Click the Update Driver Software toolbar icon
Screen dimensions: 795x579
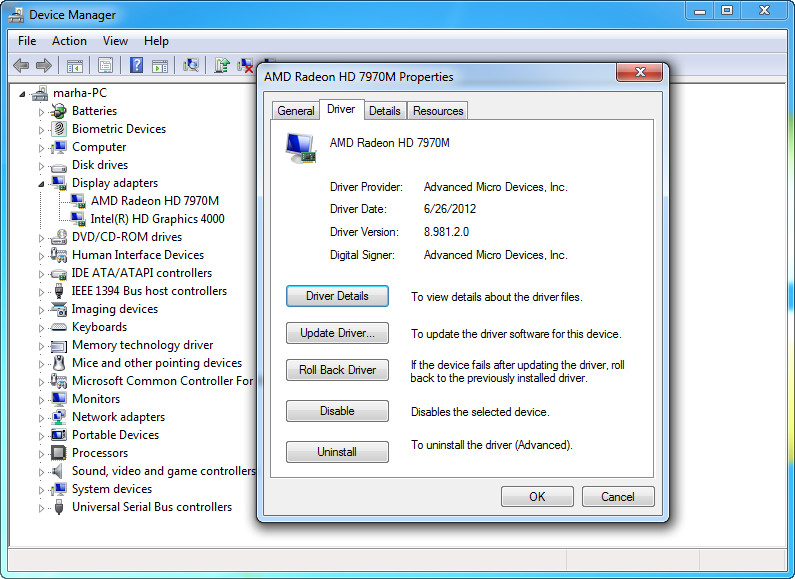tap(222, 65)
